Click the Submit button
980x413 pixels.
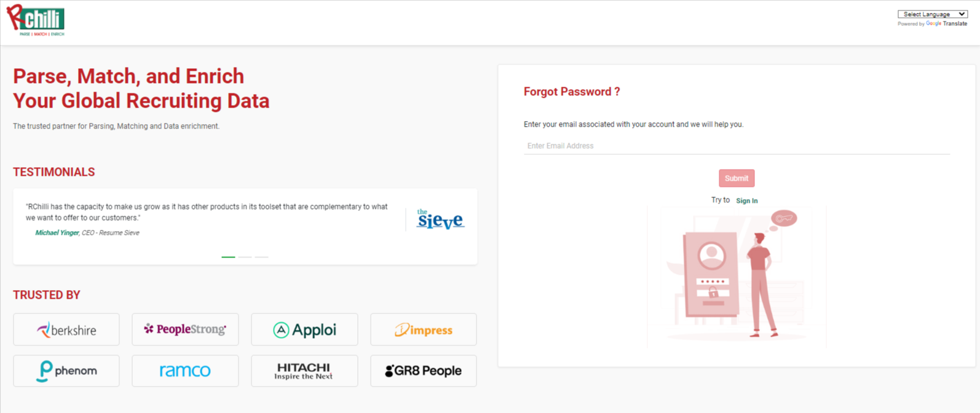pos(737,178)
